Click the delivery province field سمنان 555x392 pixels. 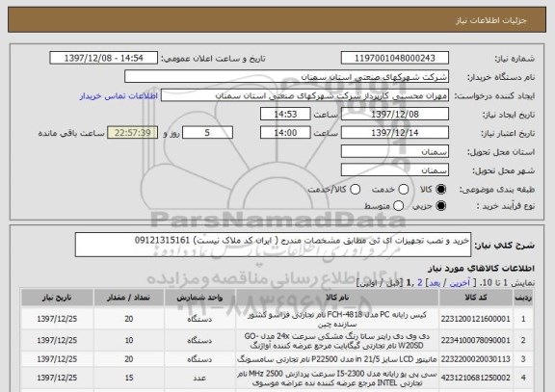(x=395, y=151)
